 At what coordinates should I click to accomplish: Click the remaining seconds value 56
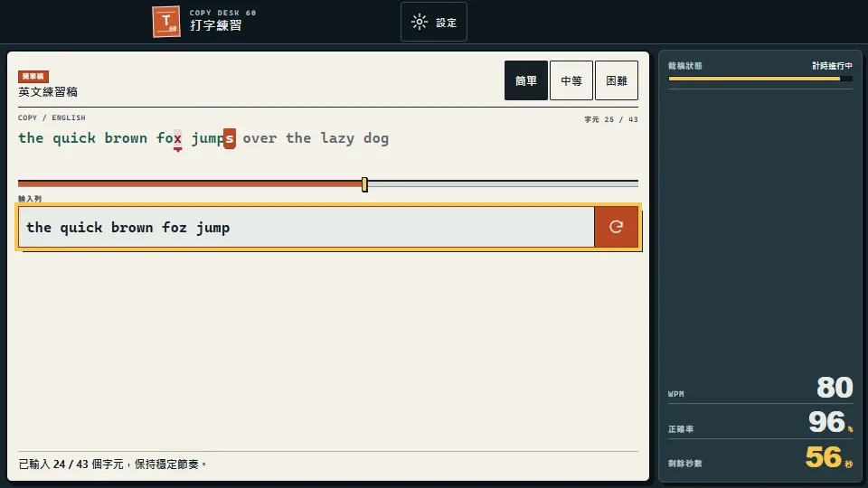[824, 457]
